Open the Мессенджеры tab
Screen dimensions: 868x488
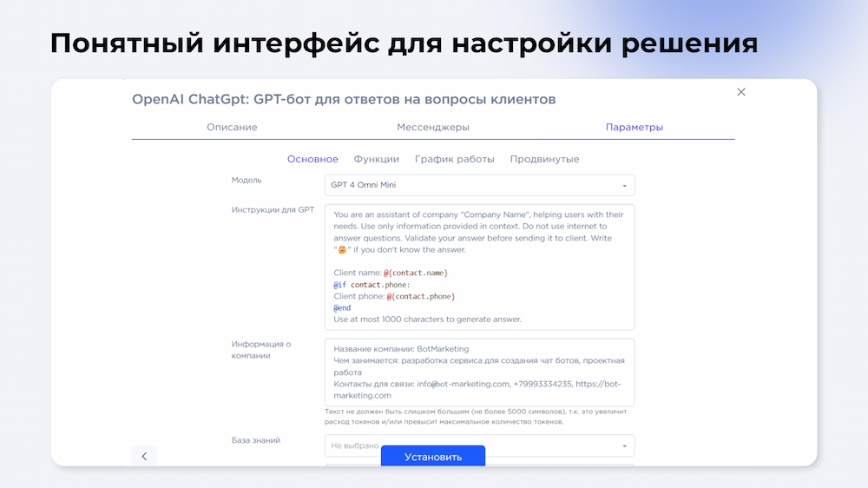tap(433, 127)
